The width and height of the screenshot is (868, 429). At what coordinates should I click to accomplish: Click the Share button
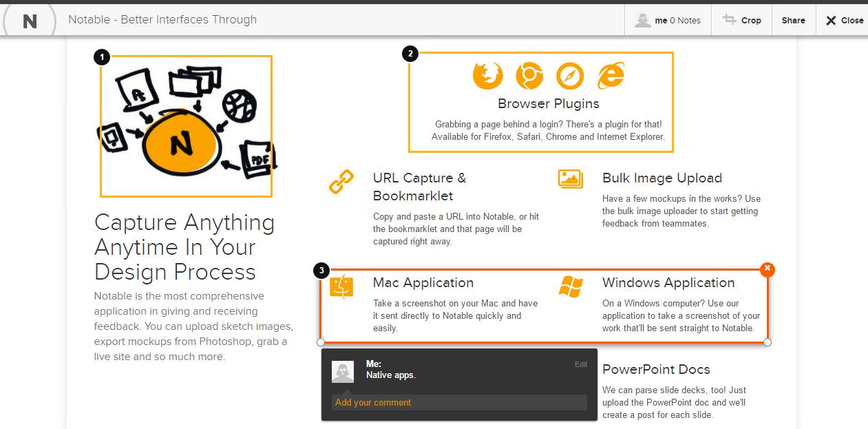[x=793, y=20]
